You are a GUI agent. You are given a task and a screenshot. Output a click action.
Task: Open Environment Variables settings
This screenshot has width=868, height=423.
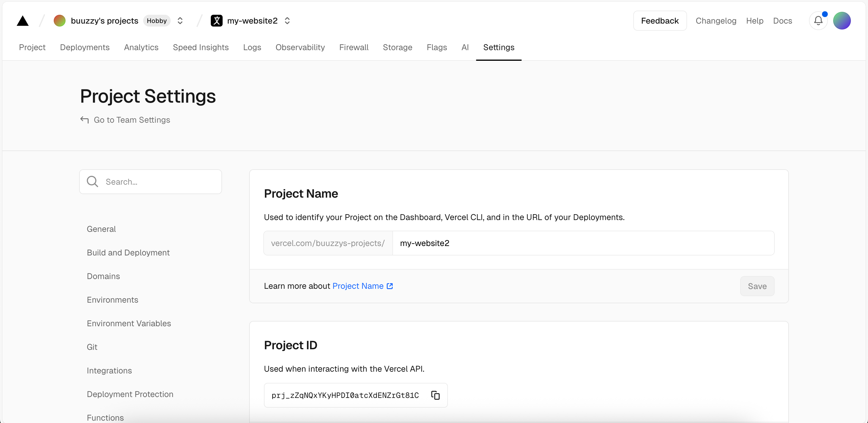pos(129,323)
